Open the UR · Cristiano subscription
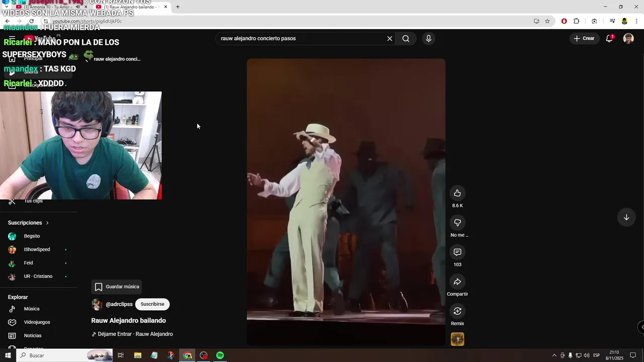 [38, 276]
